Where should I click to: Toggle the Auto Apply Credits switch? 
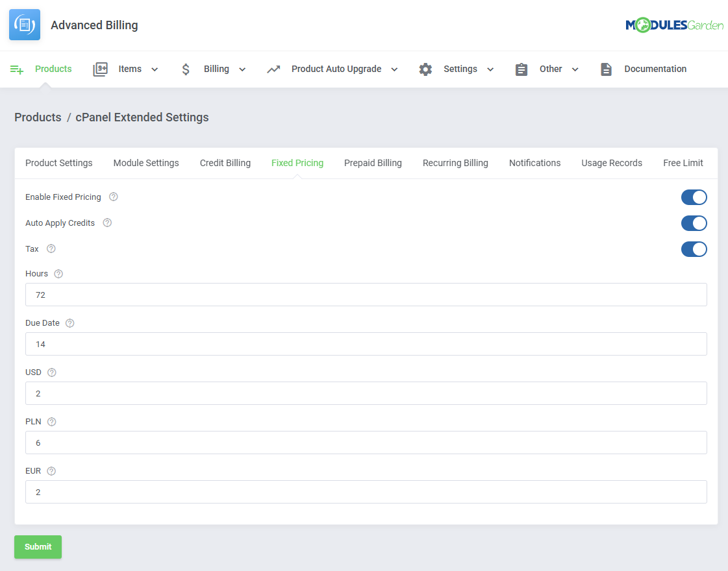(x=694, y=223)
